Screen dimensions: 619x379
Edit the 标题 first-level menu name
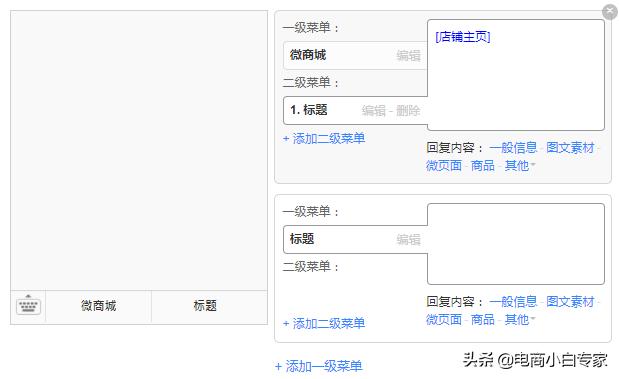click(409, 240)
